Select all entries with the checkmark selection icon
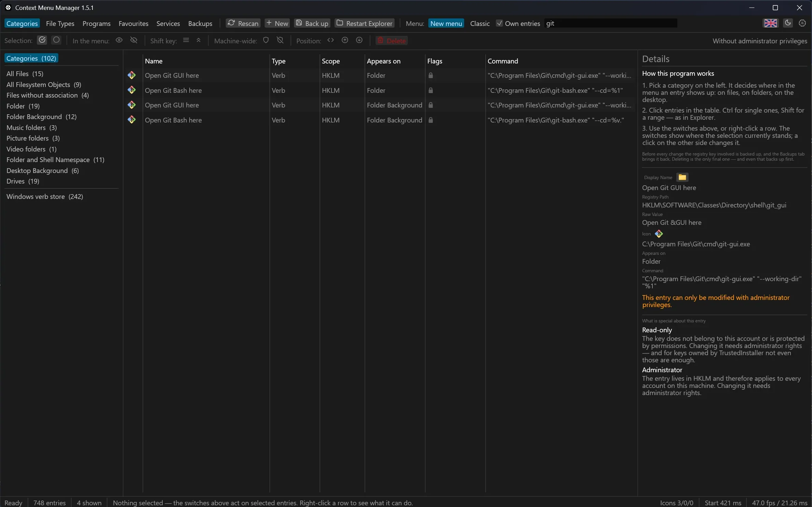 point(42,40)
